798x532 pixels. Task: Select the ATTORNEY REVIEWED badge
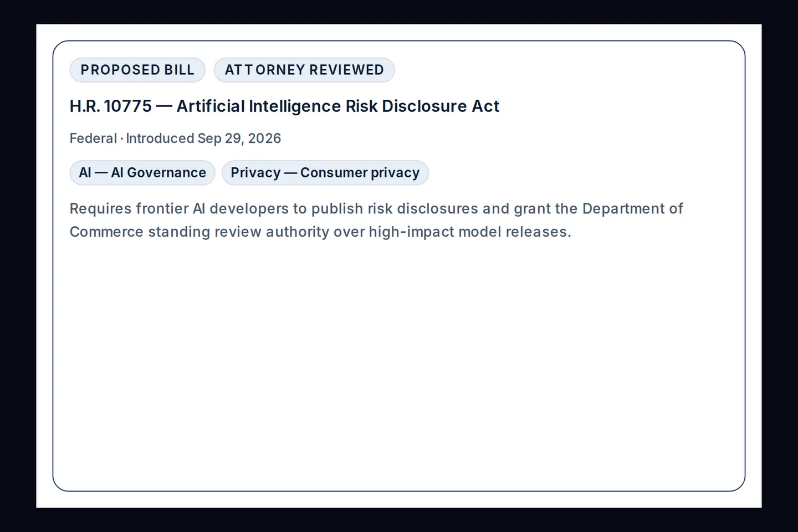coord(304,70)
